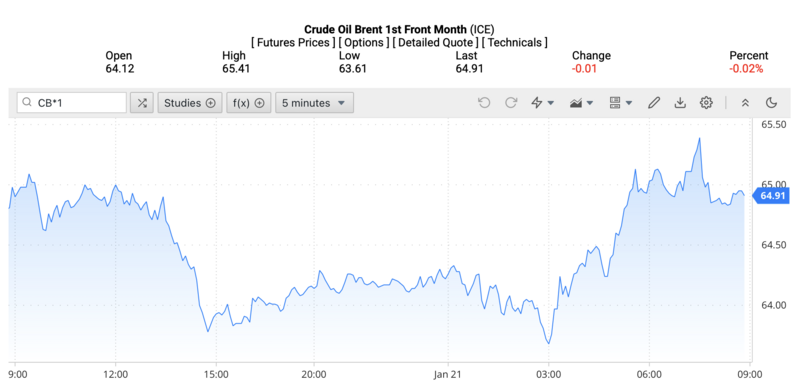The image size is (800, 381).
Task: Toggle dark mode moon icon
Action: (771, 103)
